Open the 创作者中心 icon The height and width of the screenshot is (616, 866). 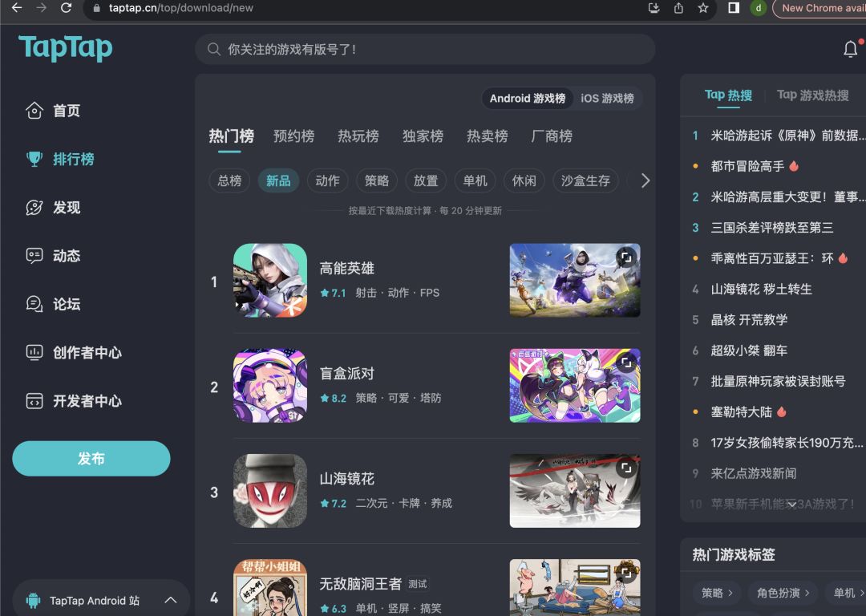pos(34,352)
